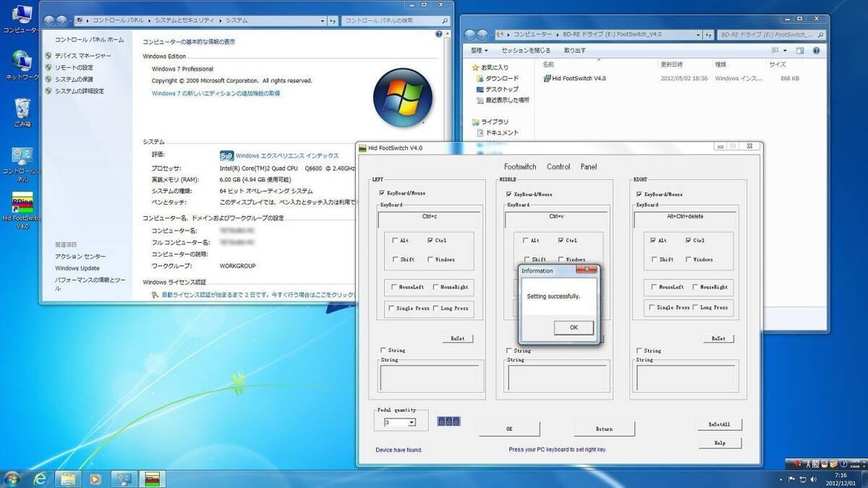Sort by the 更新日時 column header
The width and height of the screenshot is (868, 488).
coord(685,64)
